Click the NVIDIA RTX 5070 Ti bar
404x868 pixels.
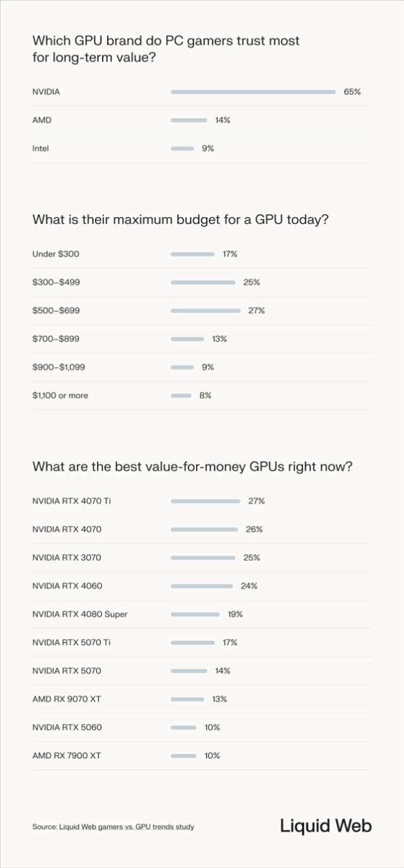pyautogui.click(x=193, y=642)
